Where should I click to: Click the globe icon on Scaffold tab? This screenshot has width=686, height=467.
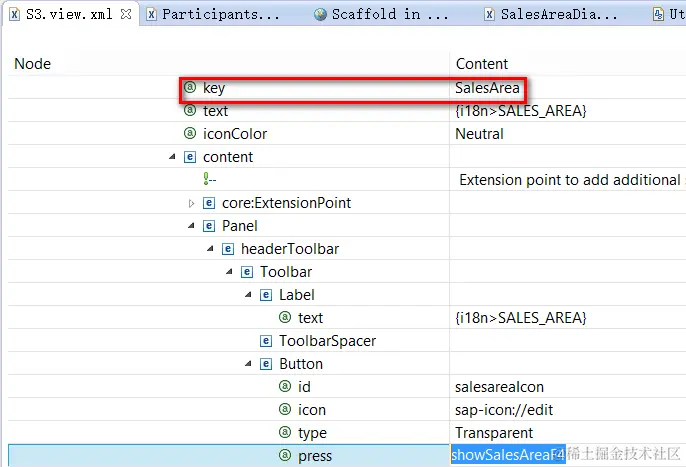pos(320,14)
